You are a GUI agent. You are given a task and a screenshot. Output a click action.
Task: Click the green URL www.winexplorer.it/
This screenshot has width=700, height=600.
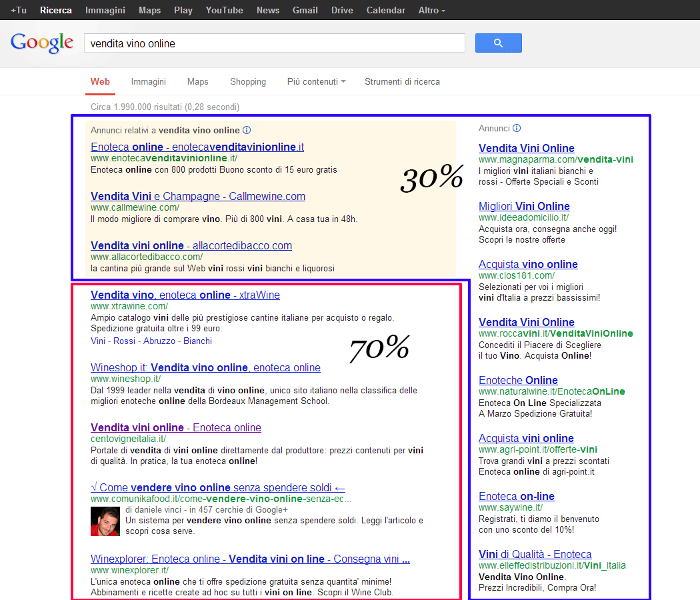click(x=129, y=570)
